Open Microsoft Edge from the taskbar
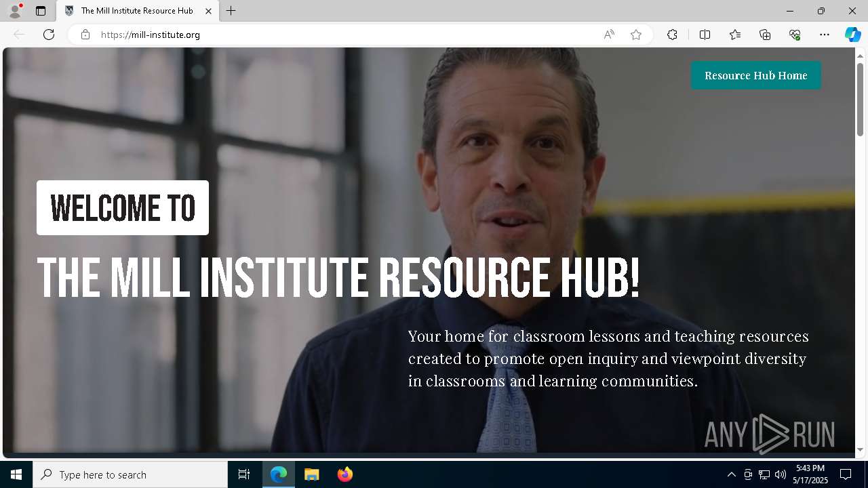 click(279, 474)
